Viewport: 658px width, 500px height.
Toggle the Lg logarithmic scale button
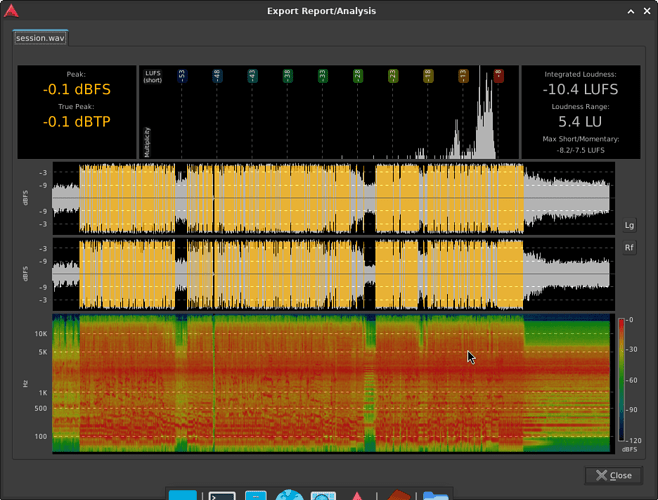click(x=629, y=226)
